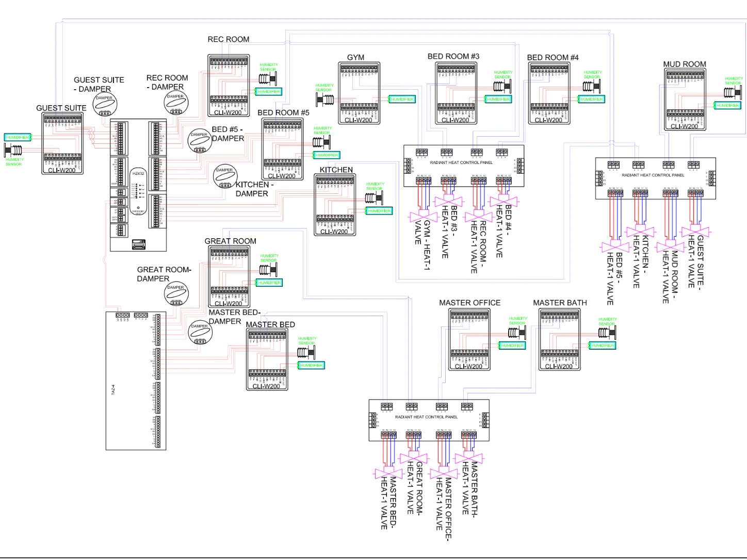Click the Great Room Heat-1 valve symbol

tap(413, 457)
